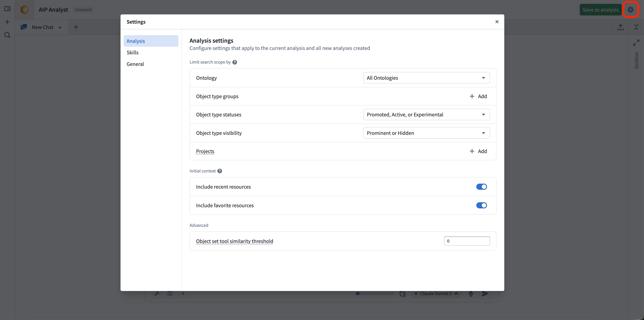Screen dimensions: 644x320
Task: Send message with arrow icon
Action: (485, 293)
